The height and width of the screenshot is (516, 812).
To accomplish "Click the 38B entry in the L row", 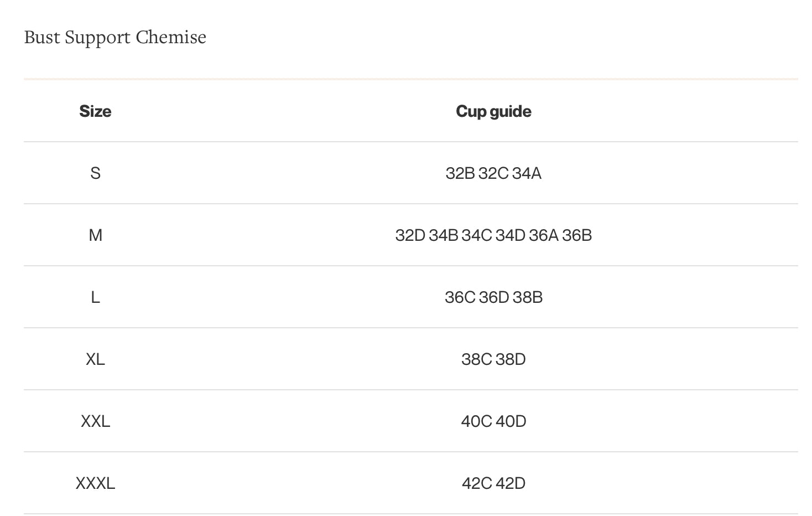I will (x=528, y=297).
